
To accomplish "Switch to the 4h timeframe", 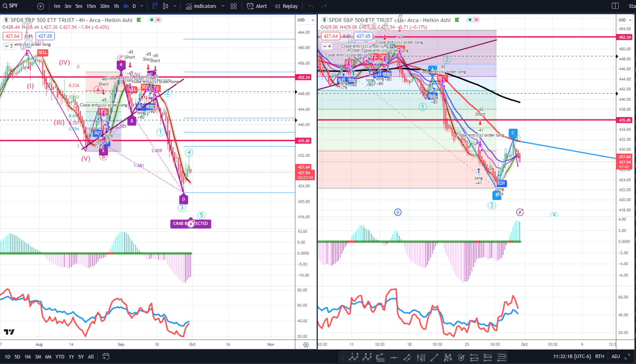I will point(125,6).
